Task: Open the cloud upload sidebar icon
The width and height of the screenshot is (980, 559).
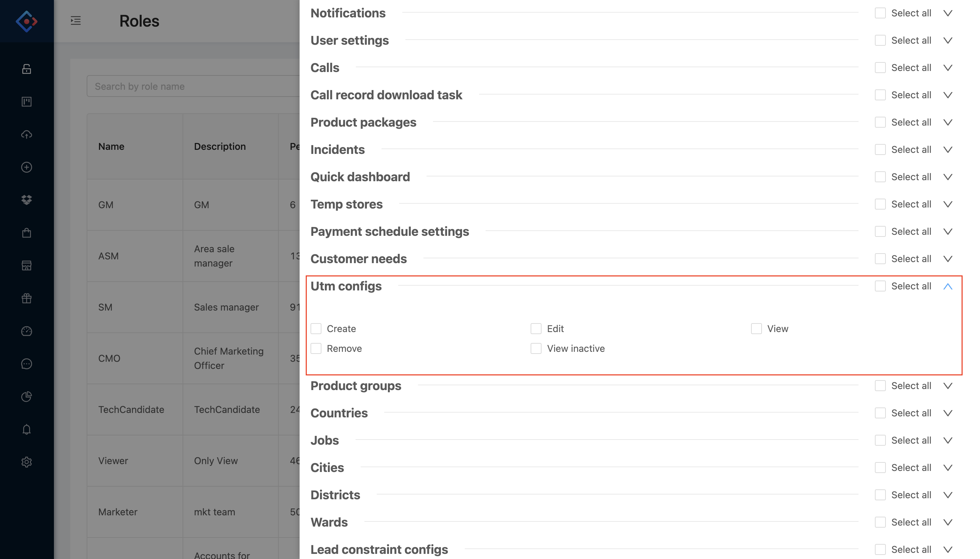Action: tap(27, 134)
